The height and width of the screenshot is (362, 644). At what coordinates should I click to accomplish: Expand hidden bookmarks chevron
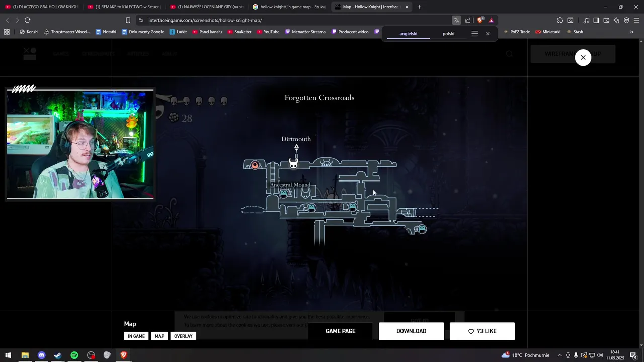[x=632, y=32]
